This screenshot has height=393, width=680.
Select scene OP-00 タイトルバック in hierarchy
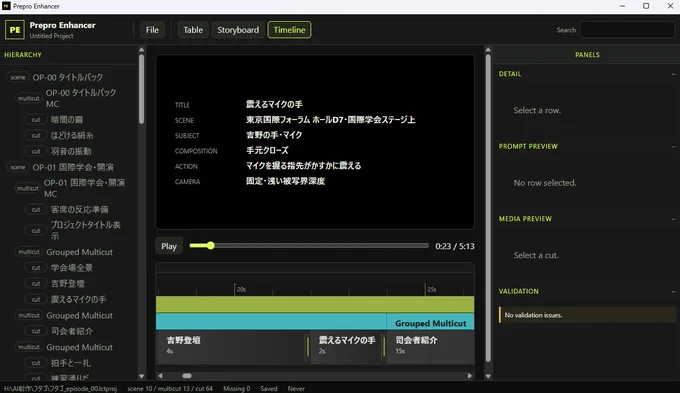coord(67,77)
